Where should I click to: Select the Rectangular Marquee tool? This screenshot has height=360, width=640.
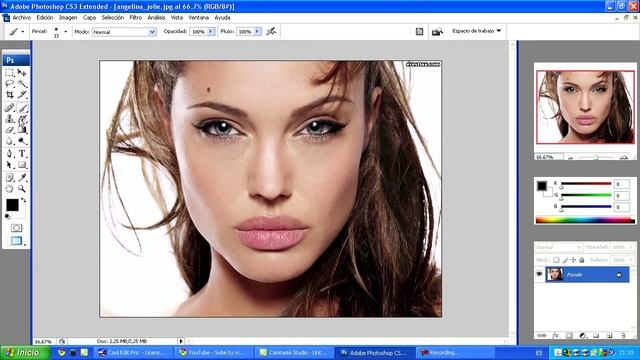pos(9,73)
